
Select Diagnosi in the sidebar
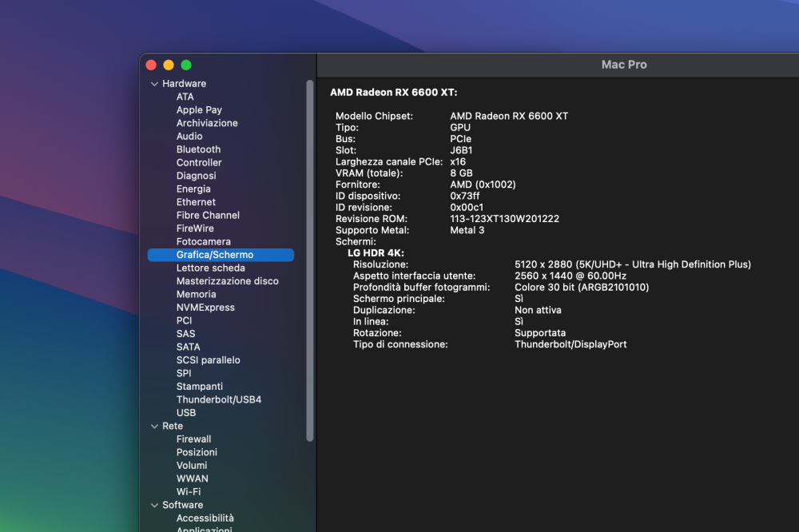coord(197,176)
